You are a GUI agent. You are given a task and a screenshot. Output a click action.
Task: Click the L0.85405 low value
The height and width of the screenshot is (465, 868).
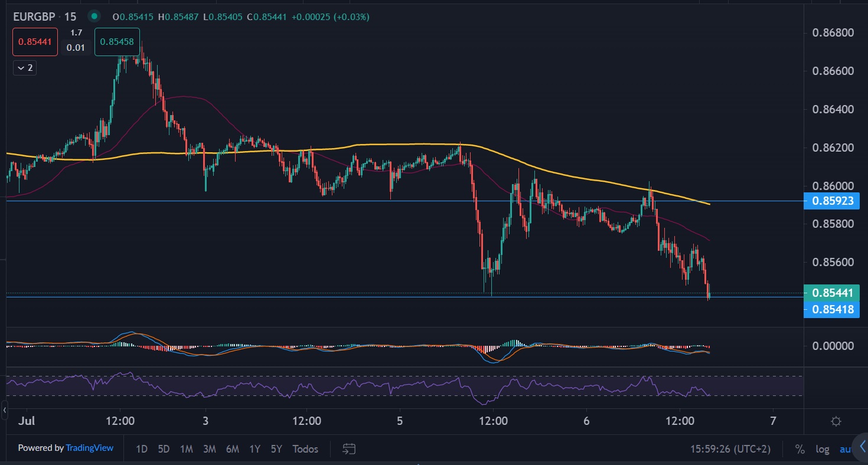click(x=223, y=17)
